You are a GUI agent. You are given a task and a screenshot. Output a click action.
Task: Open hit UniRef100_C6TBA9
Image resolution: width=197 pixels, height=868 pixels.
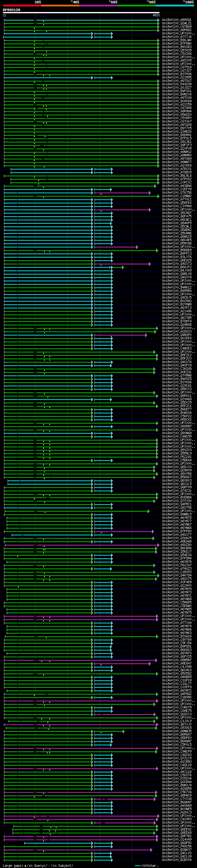coord(176,26)
